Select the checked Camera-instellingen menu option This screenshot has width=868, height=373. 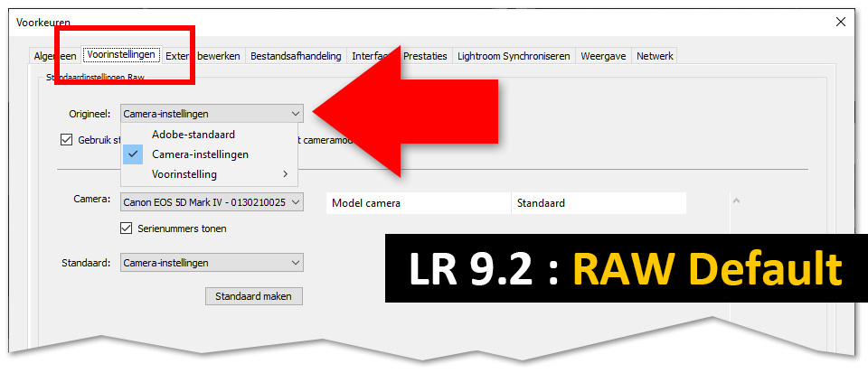pyautogui.click(x=200, y=154)
